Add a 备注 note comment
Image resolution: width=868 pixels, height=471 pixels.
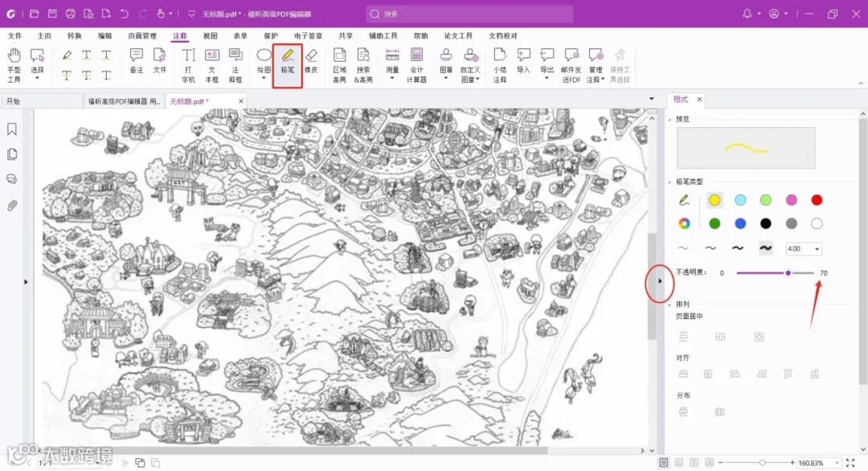(x=136, y=61)
